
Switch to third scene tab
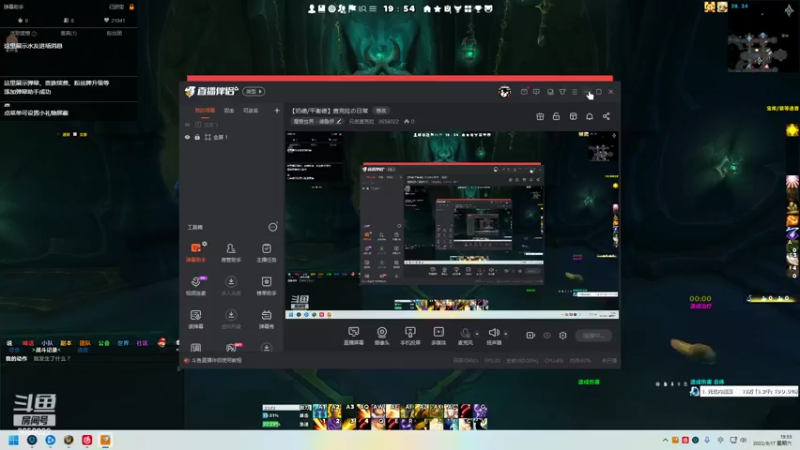coord(251,110)
